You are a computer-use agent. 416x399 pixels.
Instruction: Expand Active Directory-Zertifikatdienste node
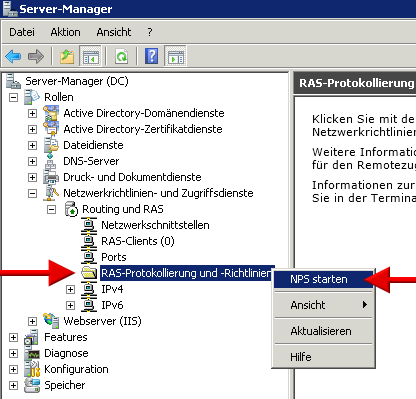(x=32, y=129)
